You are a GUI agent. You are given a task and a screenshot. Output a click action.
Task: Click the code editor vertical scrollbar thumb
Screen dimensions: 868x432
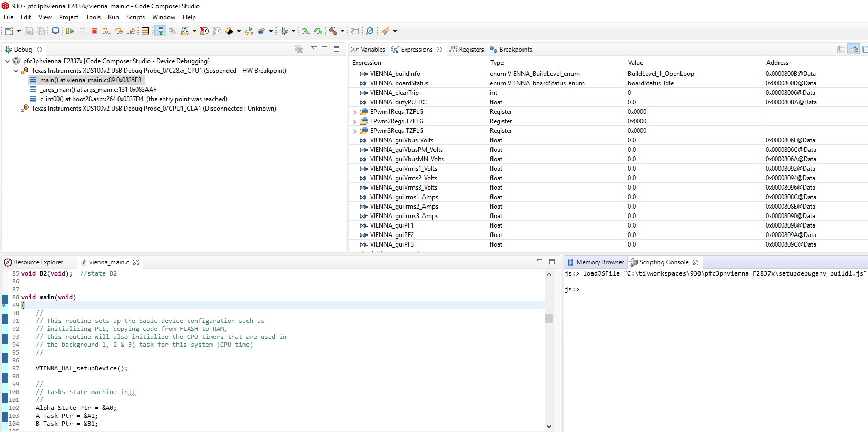(x=549, y=318)
